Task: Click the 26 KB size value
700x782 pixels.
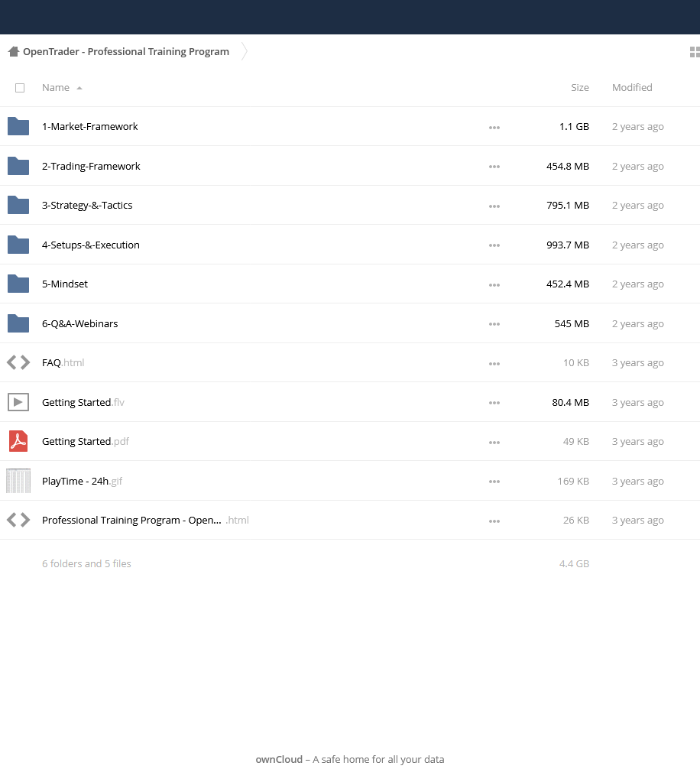Action: pyautogui.click(x=576, y=520)
